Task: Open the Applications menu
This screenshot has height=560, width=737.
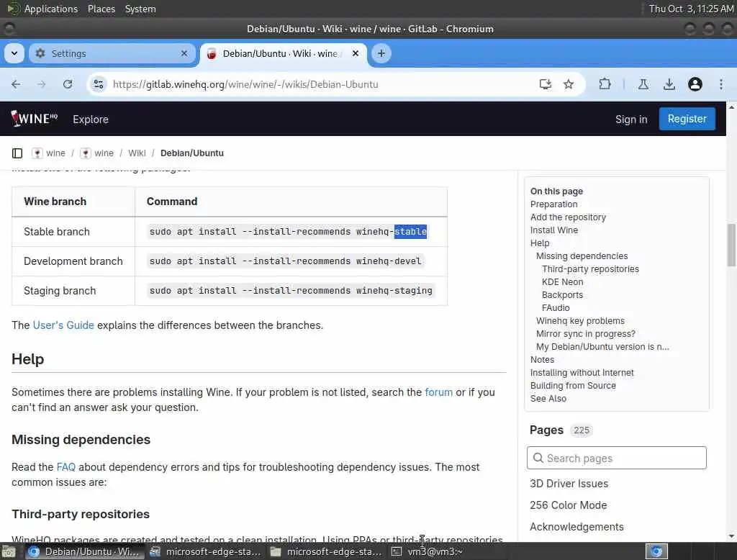Action: click(42, 9)
